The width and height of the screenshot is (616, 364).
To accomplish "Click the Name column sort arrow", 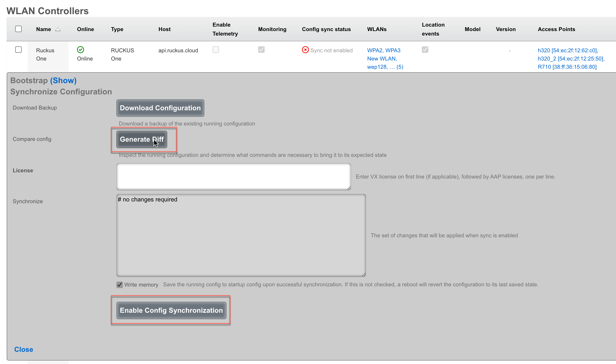I will 58,29.
